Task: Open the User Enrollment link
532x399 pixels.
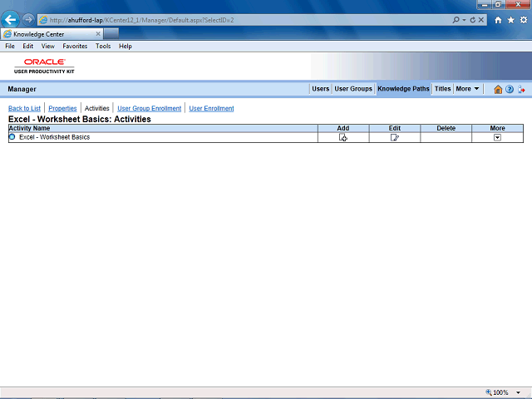Action: (x=211, y=108)
